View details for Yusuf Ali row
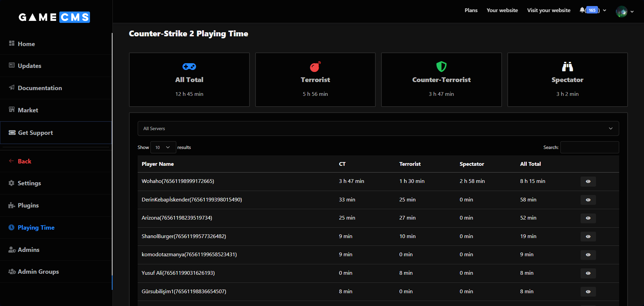This screenshot has width=644, height=306. (x=588, y=273)
